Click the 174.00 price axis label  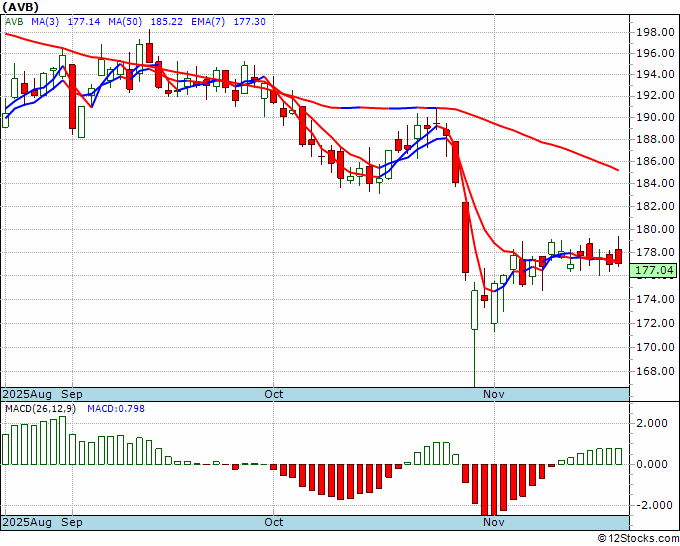tap(655, 299)
